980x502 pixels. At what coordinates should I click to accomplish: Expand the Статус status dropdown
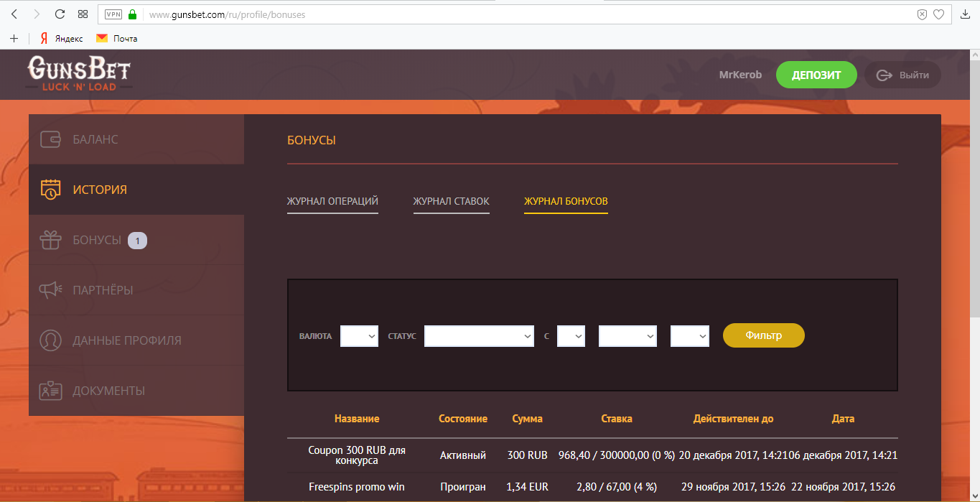(x=479, y=336)
